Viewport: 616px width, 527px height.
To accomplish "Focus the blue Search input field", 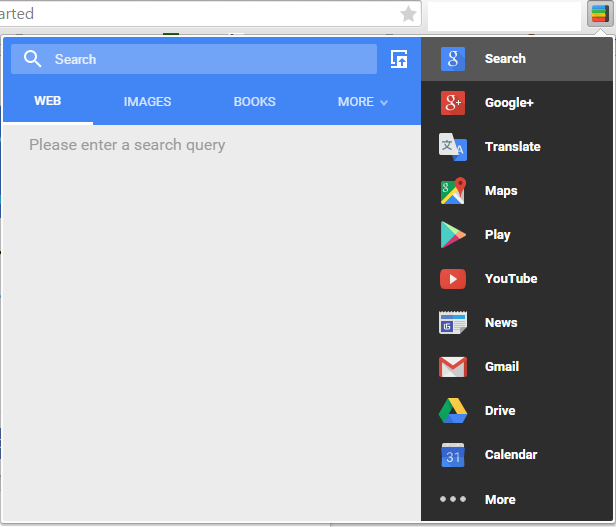I will (x=194, y=59).
